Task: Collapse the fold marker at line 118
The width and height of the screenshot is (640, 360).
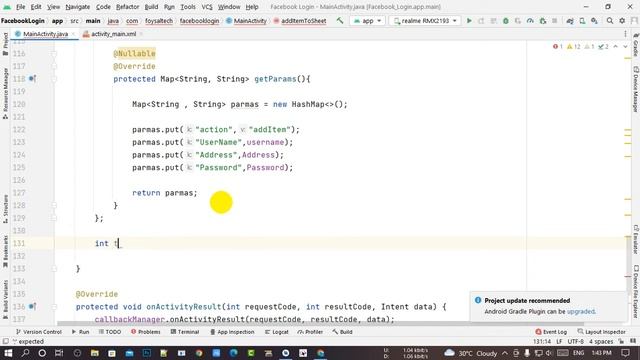Action: tap(53, 79)
